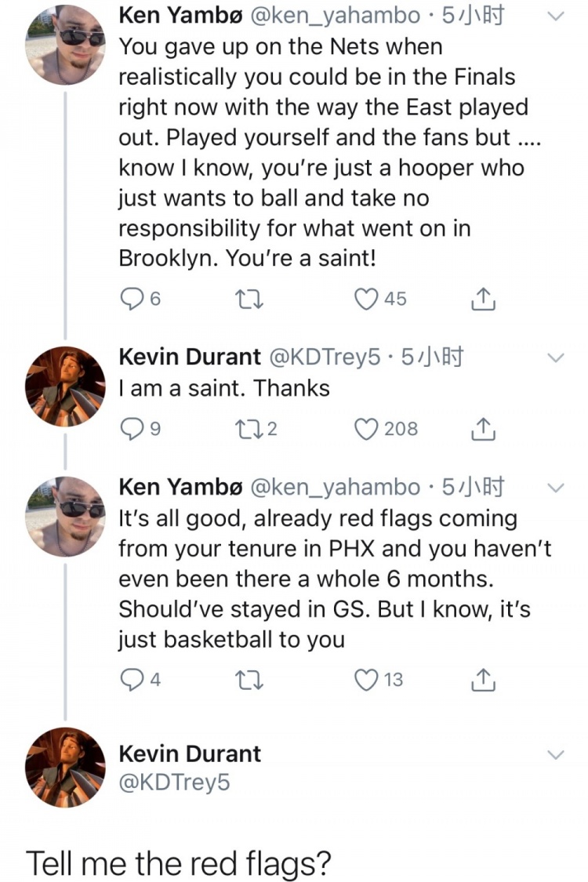
Task: View Ken Yambø's avatar on the first tweet
Action: [65, 45]
